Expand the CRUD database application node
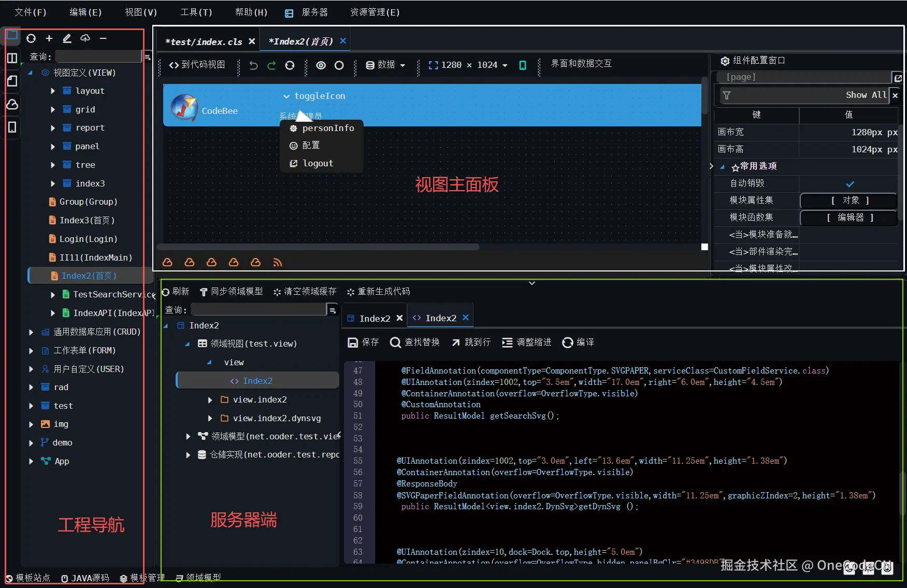Viewport: 907px width, 588px height. tap(31, 332)
